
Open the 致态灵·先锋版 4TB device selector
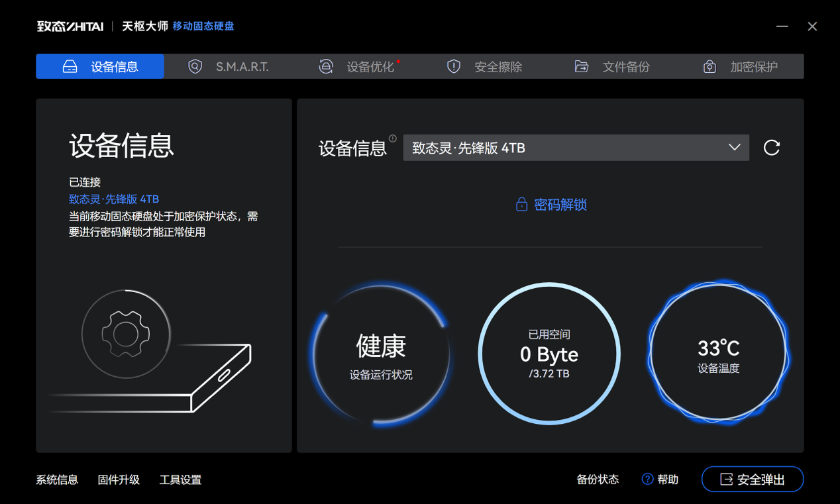coord(563,148)
